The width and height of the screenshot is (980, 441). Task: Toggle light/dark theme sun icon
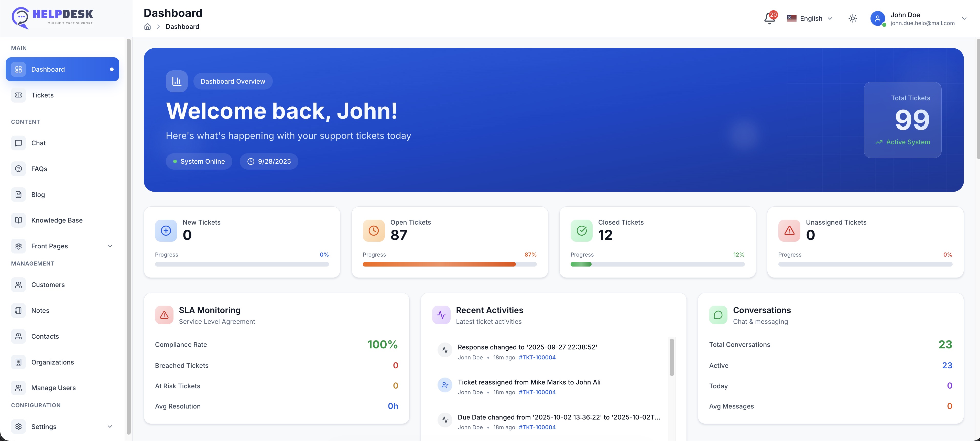(853, 18)
